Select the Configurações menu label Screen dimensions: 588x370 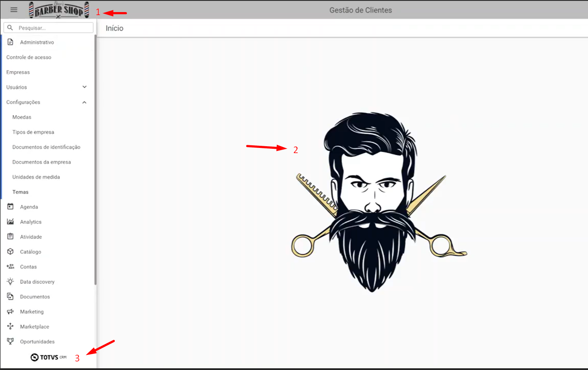click(23, 102)
